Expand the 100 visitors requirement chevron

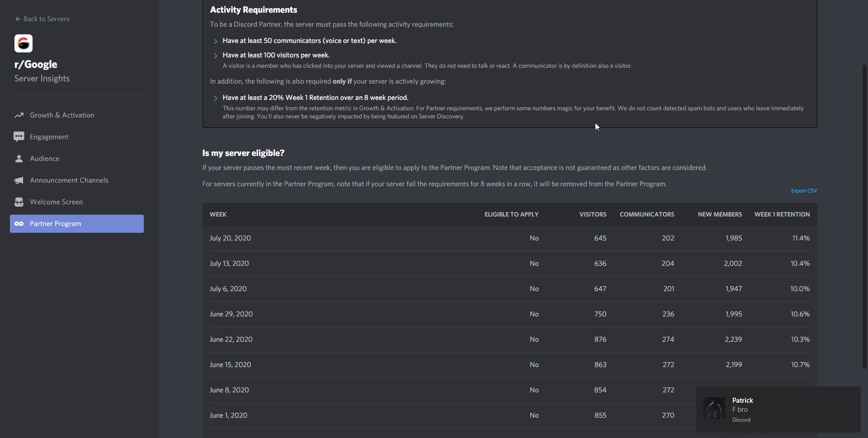click(x=216, y=56)
